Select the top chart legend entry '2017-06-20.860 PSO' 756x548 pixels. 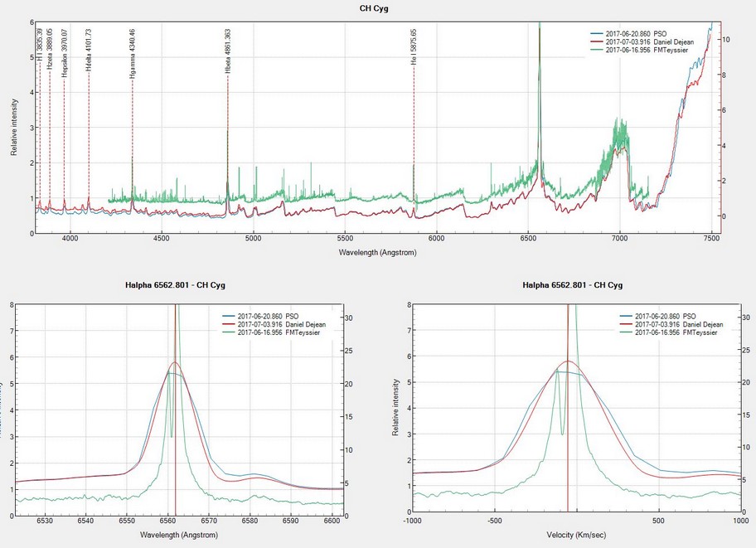tap(628, 34)
